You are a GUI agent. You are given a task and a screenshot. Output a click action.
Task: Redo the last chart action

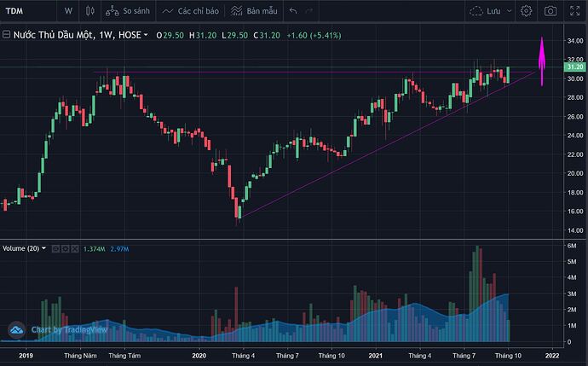pos(309,11)
